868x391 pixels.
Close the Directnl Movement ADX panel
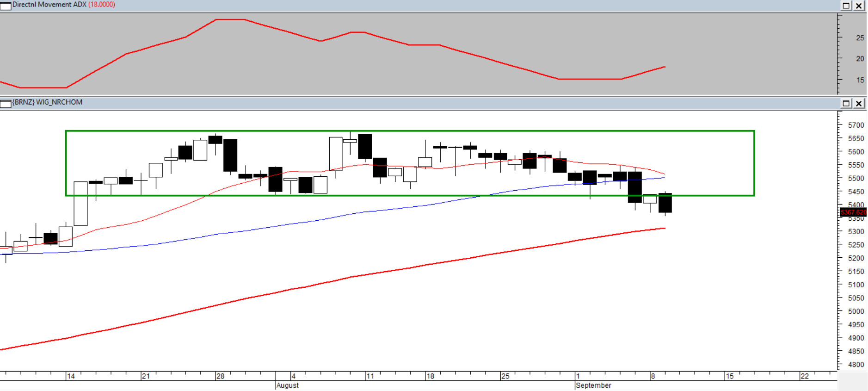859,6
